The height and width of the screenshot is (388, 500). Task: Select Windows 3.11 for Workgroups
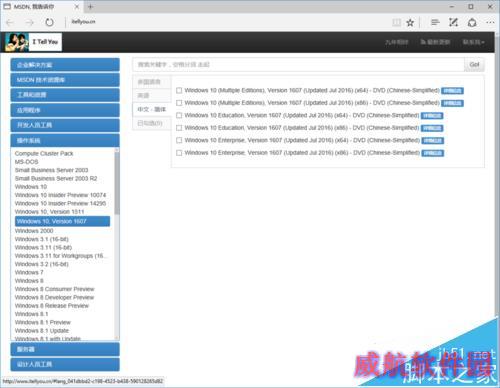(61, 256)
